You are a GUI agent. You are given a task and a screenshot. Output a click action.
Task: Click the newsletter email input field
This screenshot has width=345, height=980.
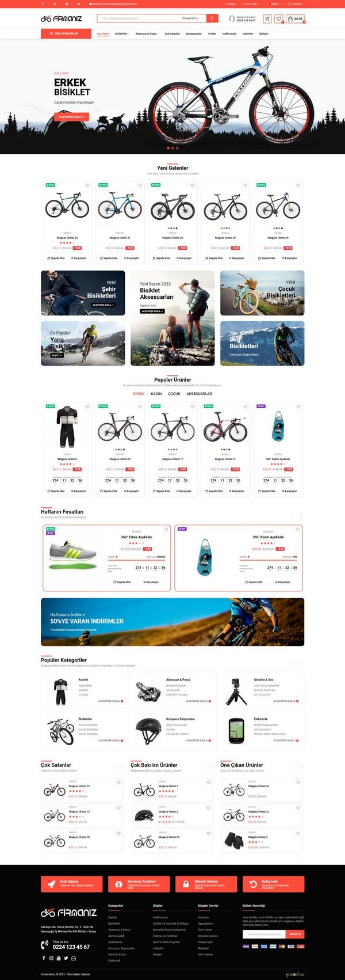[264, 934]
